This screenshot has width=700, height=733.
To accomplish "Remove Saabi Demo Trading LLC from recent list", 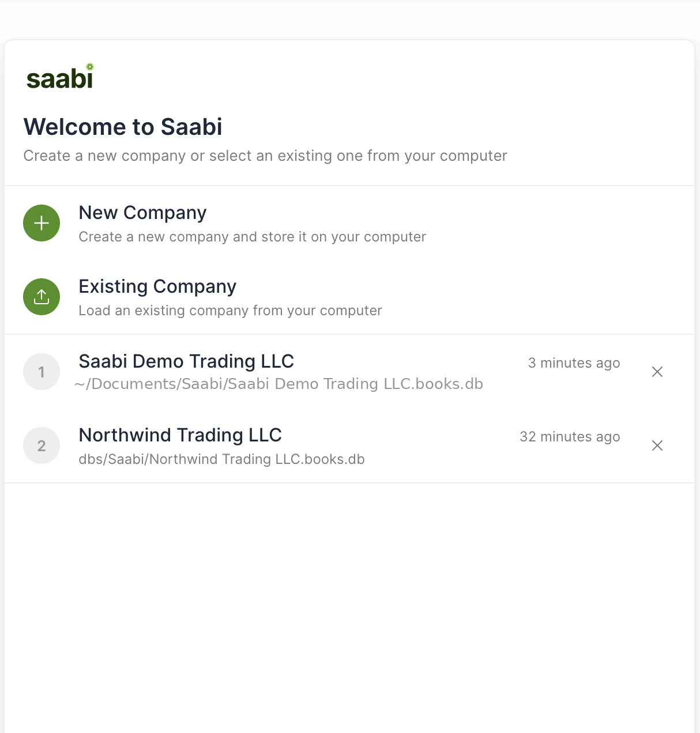I will point(657,372).
